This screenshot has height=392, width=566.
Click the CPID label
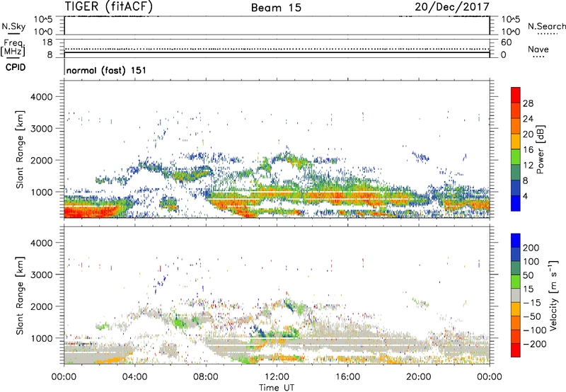tap(16, 67)
